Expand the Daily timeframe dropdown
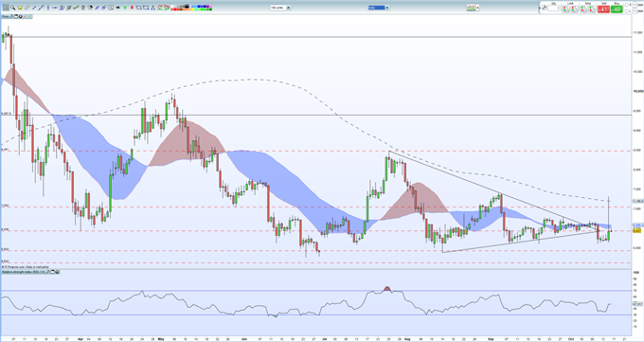The height and width of the screenshot is (342, 644). pos(387,8)
